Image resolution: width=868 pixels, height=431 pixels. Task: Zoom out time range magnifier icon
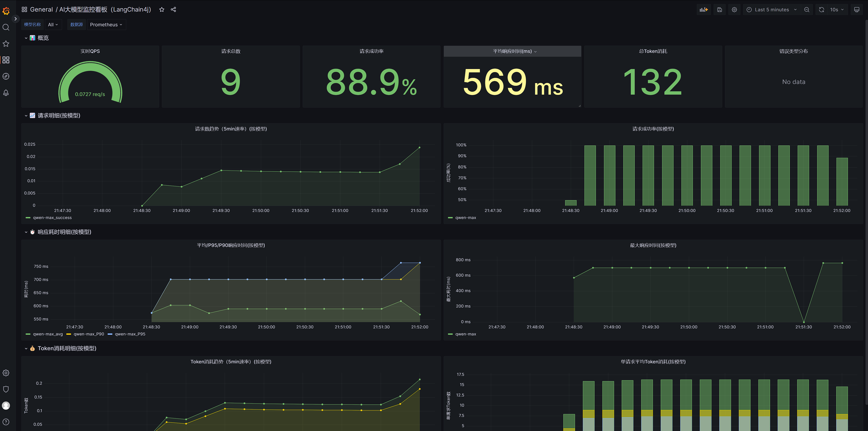807,10
